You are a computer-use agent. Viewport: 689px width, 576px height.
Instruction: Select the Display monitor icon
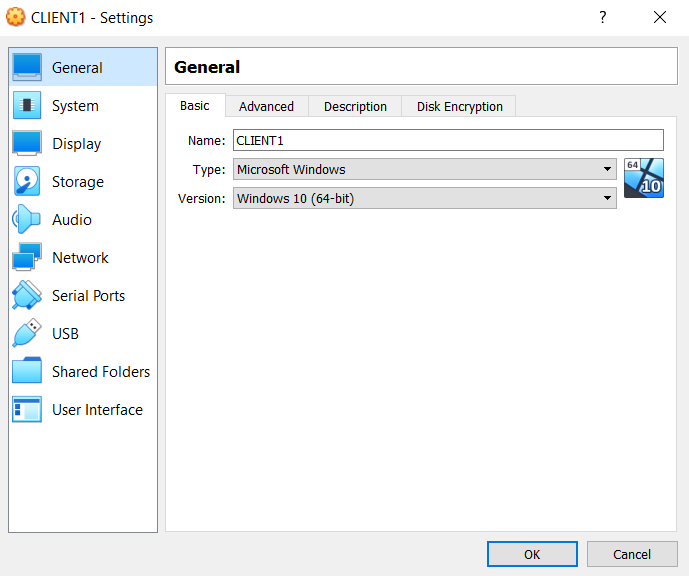tap(27, 143)
